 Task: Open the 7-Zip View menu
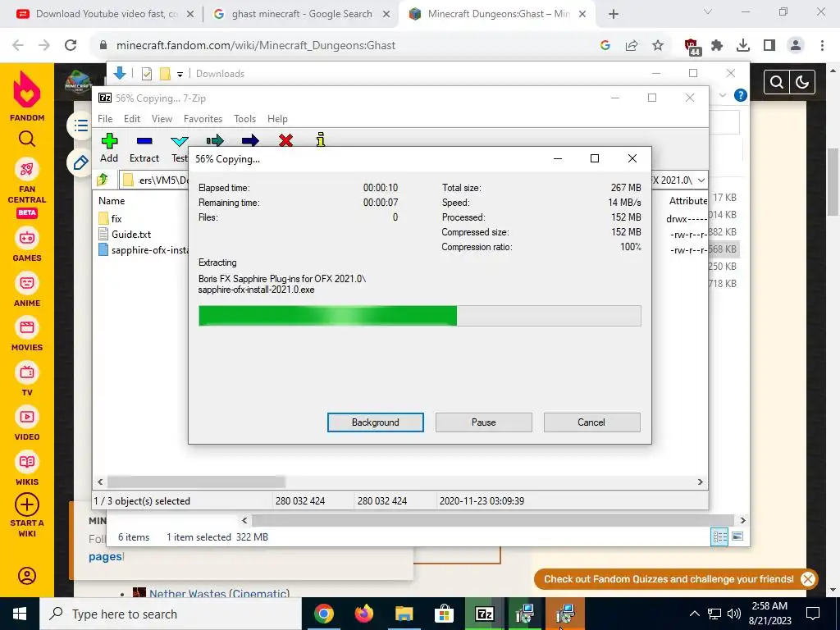tap(162, 119)
